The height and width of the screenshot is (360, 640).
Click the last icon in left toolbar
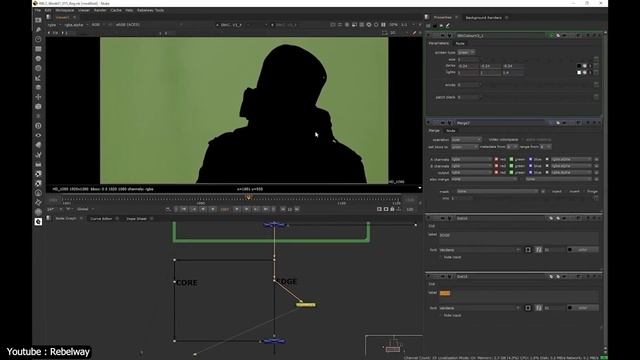pyautogui.click(x=38, y=222)
